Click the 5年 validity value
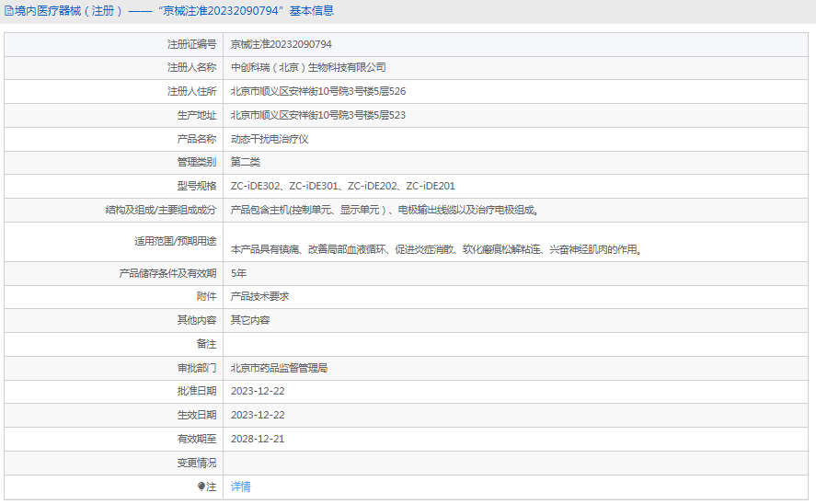 (238, 273)
